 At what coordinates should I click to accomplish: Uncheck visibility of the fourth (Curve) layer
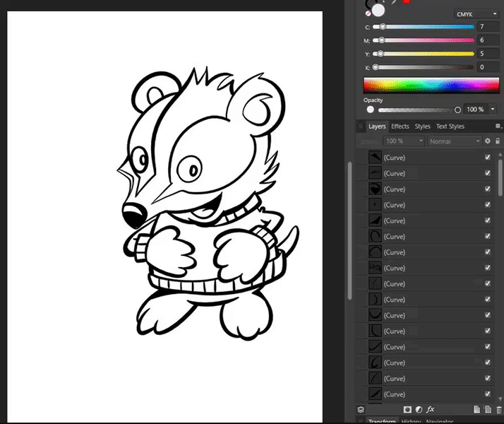tap(488, 205)
